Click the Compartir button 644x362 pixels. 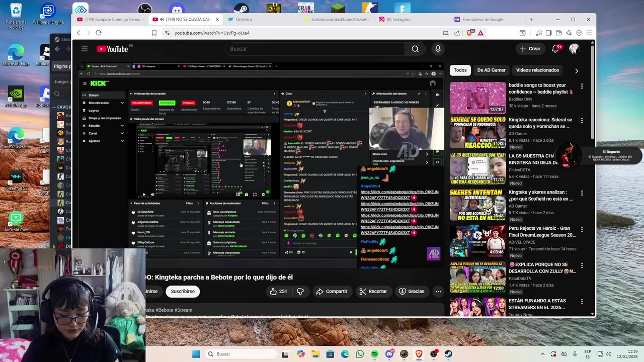(x=332, y=291)
